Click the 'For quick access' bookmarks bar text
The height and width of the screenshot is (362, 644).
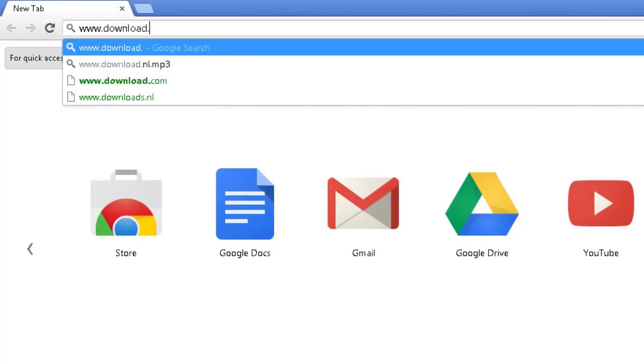click(36, 58)
